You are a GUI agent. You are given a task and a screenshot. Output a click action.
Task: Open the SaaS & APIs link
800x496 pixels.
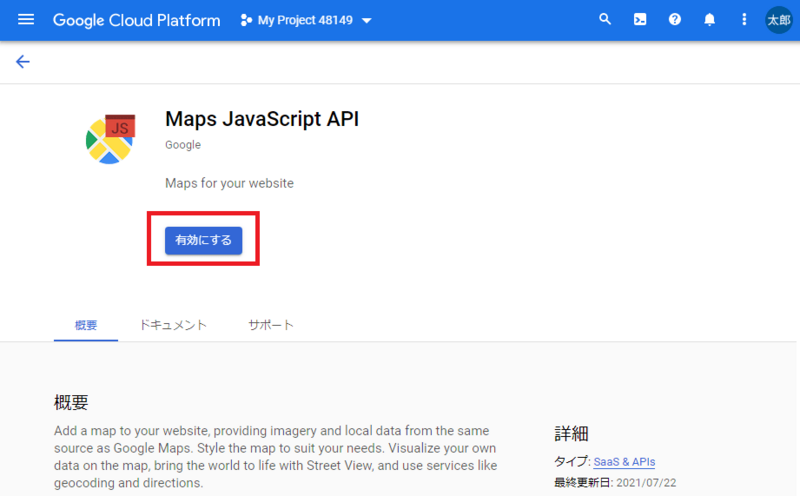[x=624, y=462]
